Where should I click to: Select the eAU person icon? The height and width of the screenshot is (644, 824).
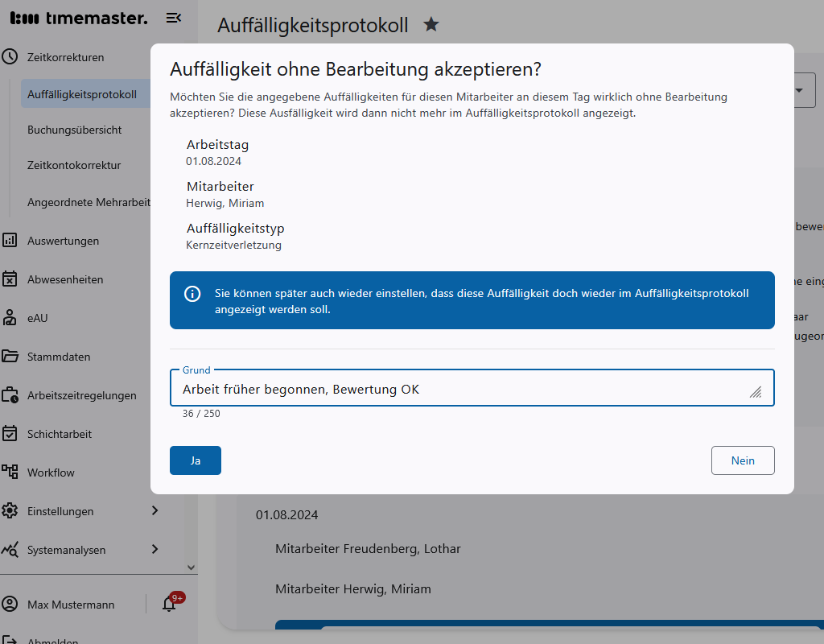tap(10, 318)
